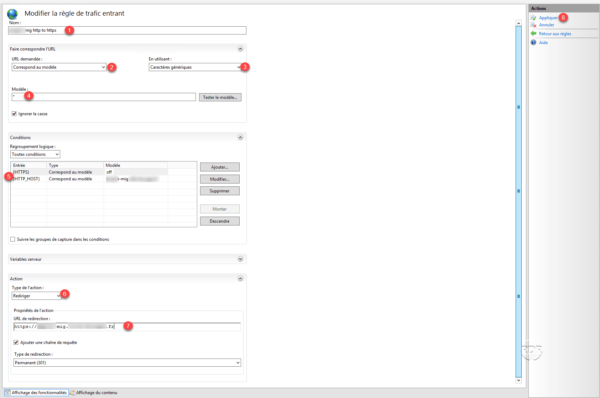Select the {HTTPS} condition row
This screenshot has height=398, width=600.
(89, 172)
